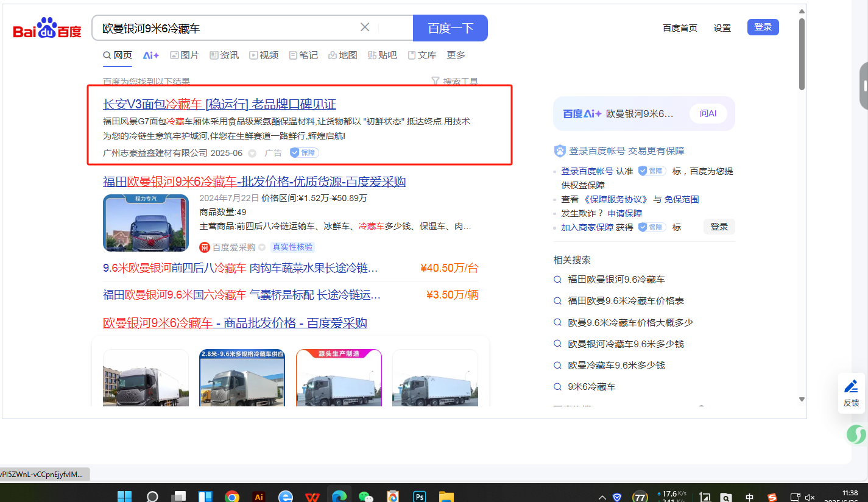Click the search query input field
Viewport: 868px width, 502px height.
click(225, 28)
